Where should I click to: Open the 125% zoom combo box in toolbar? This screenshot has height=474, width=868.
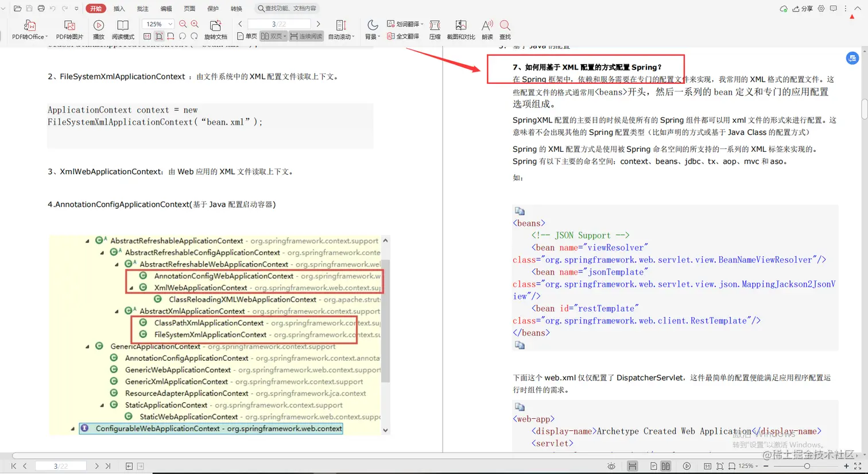point(158,24)
